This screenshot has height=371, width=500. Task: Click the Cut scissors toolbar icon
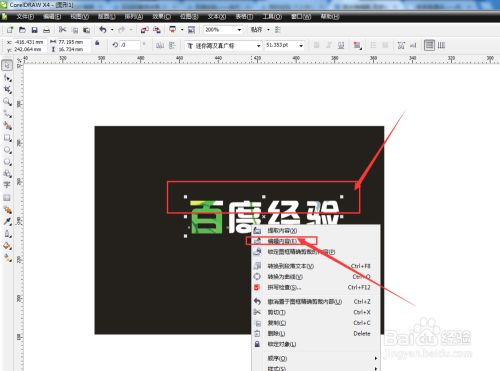(62, 30)
